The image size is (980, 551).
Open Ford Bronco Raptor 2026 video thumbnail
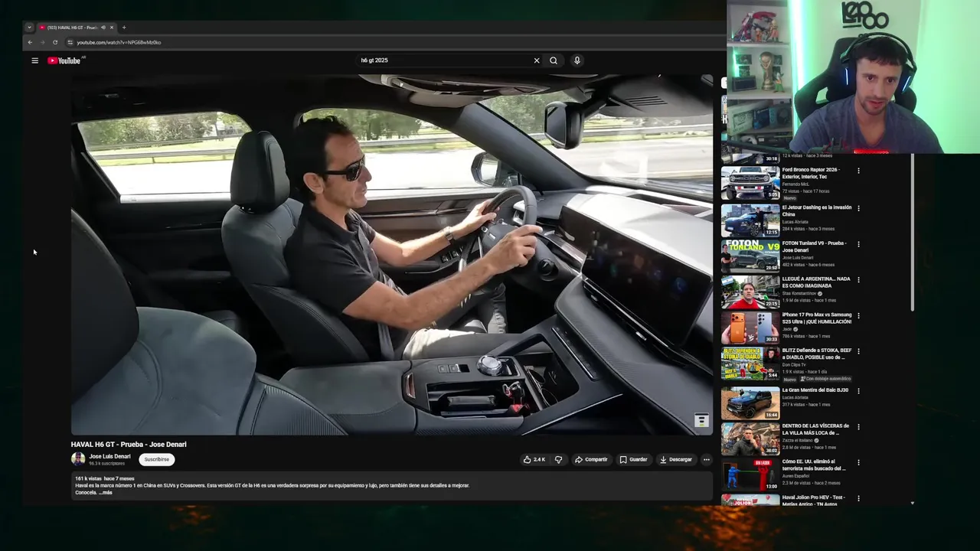[x=750, y=184]
